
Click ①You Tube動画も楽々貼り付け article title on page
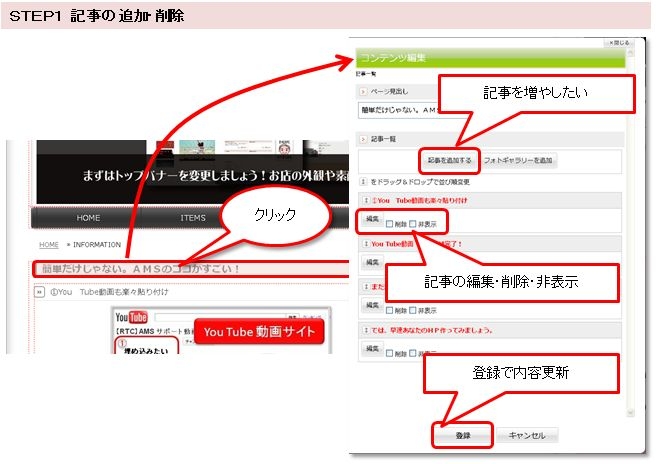(x=109, y=292)
